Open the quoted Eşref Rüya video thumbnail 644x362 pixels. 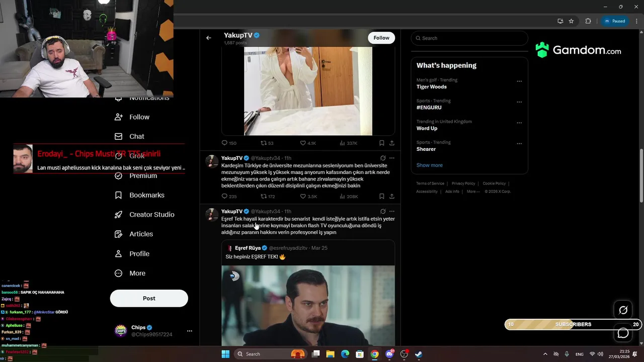point(308,305)
